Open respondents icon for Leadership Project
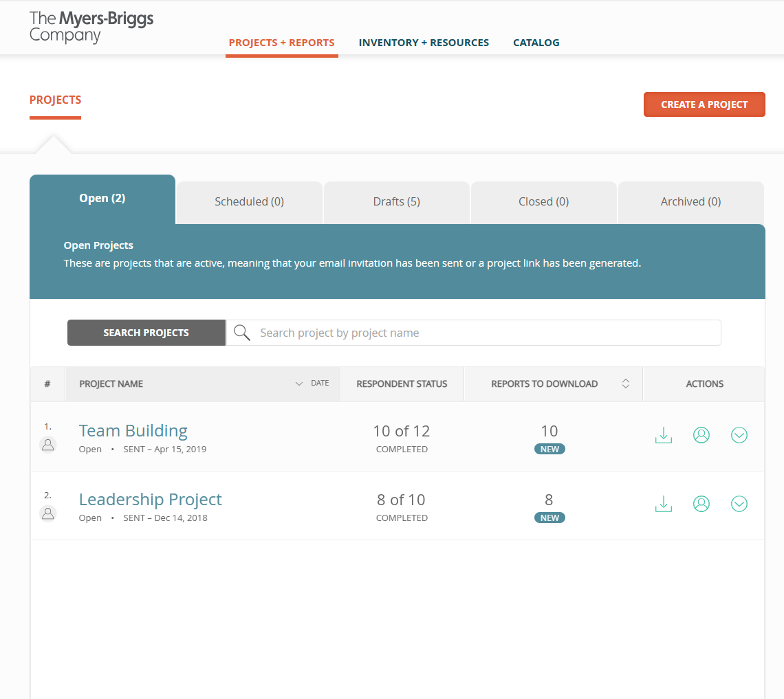Viewport: 784px width, 699px height. click(701, 504)
